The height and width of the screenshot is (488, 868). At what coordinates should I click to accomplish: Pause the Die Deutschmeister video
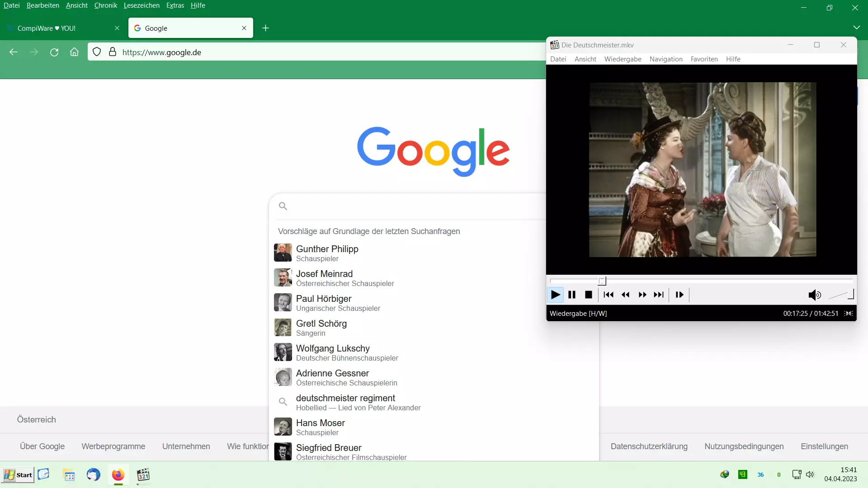click(x=572, y=295)
